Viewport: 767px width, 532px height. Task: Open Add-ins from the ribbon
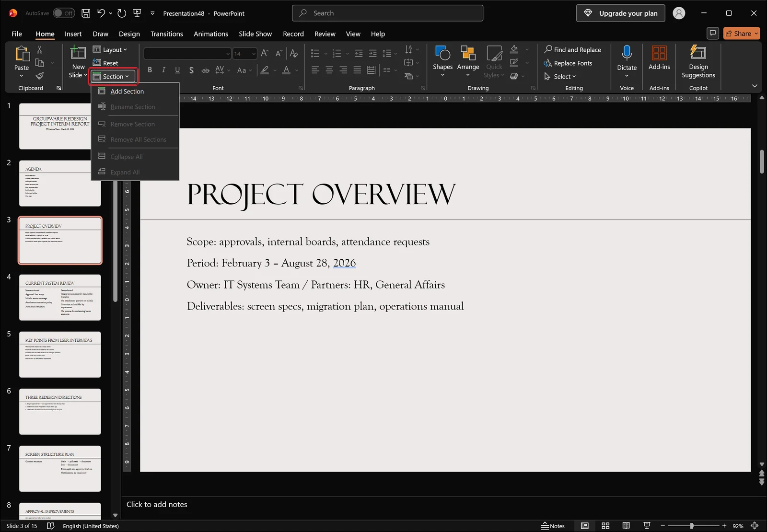tap(659, 58)
